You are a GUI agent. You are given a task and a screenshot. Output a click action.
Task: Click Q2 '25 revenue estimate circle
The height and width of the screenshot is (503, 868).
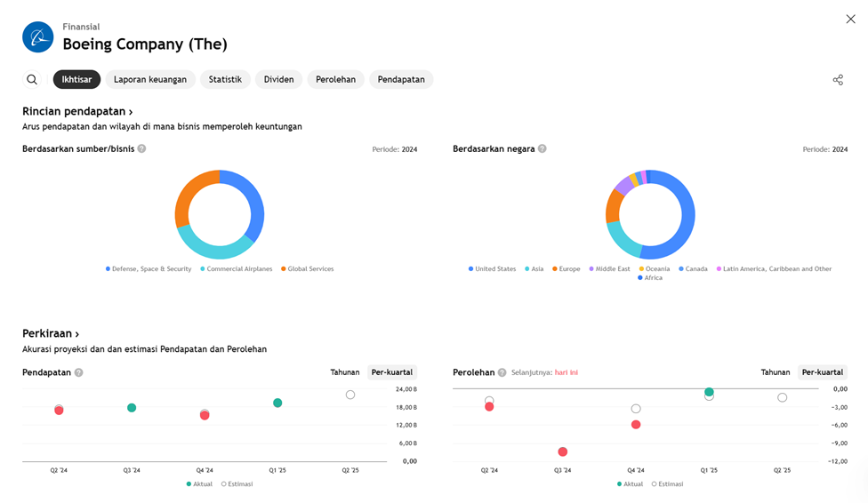click(x=350, y=395)
